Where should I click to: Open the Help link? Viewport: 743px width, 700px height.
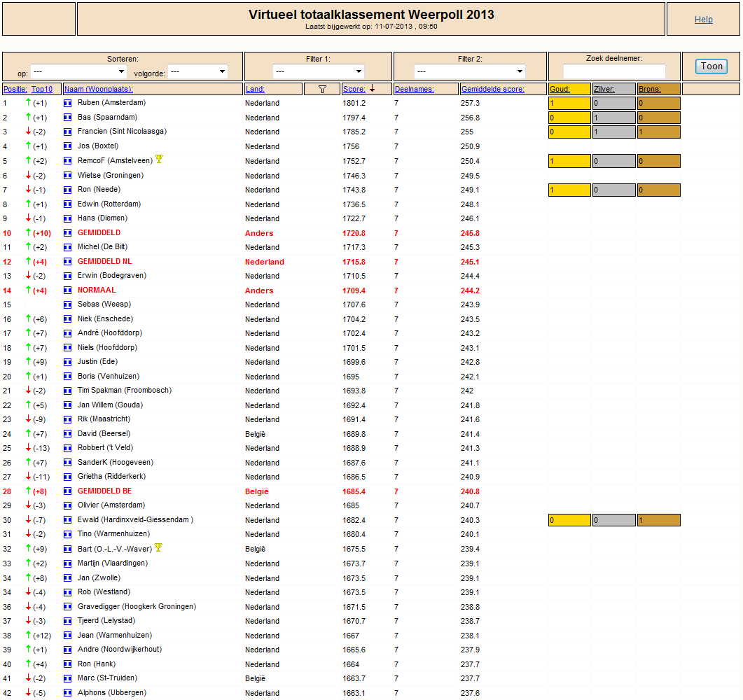click(x=703, y=20)
